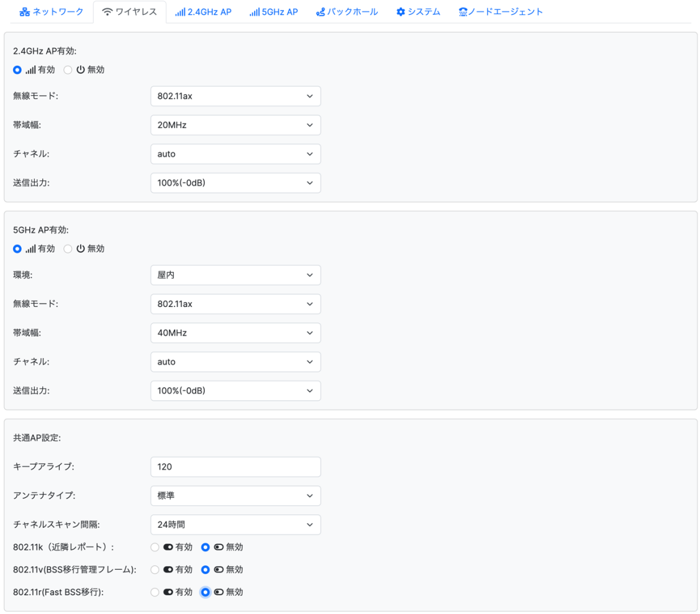Click the agent icon in ノードエージェント tab
This screenshot has width=700, height=614.
(463, 12)
